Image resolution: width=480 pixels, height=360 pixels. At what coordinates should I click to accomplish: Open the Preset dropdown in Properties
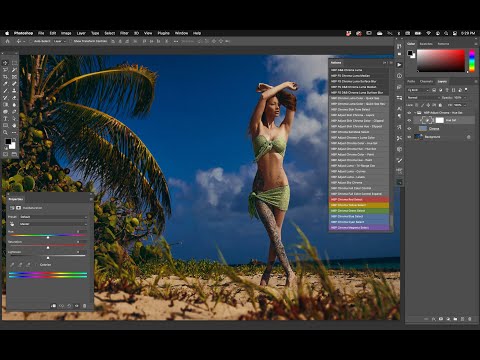53,217
